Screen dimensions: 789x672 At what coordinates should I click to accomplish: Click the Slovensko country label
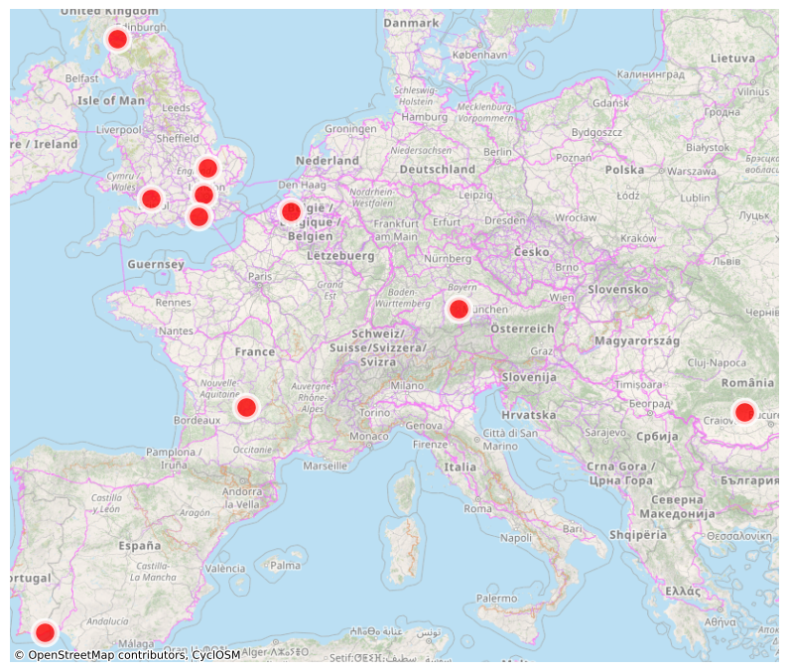618,290
